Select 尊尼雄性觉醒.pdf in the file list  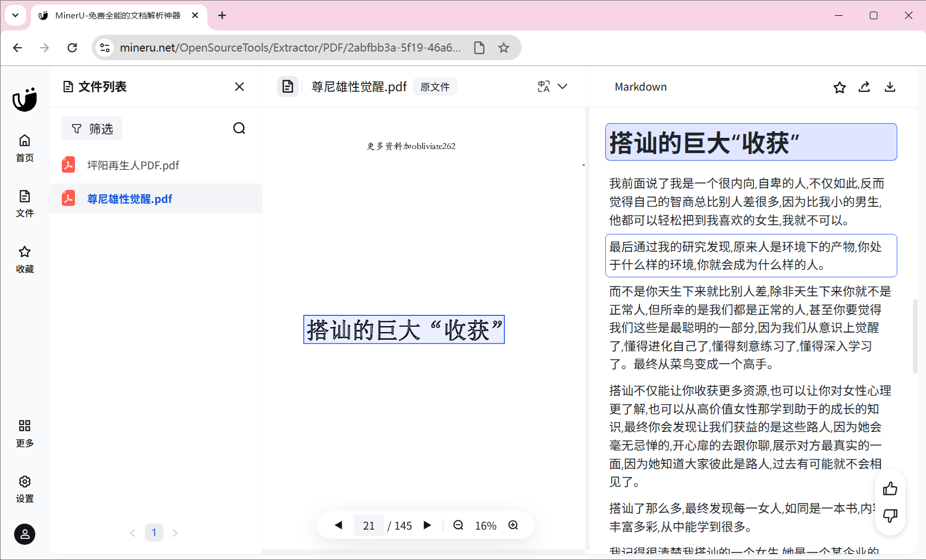(155, 199)
